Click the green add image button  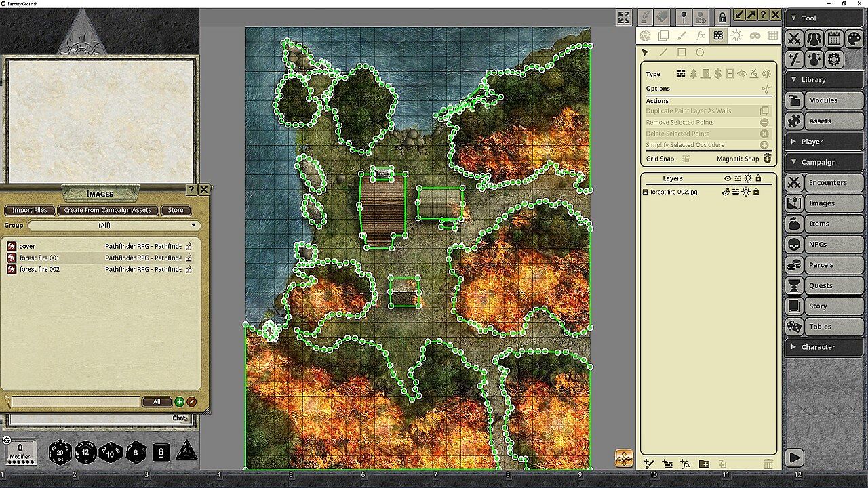[179, 401]
